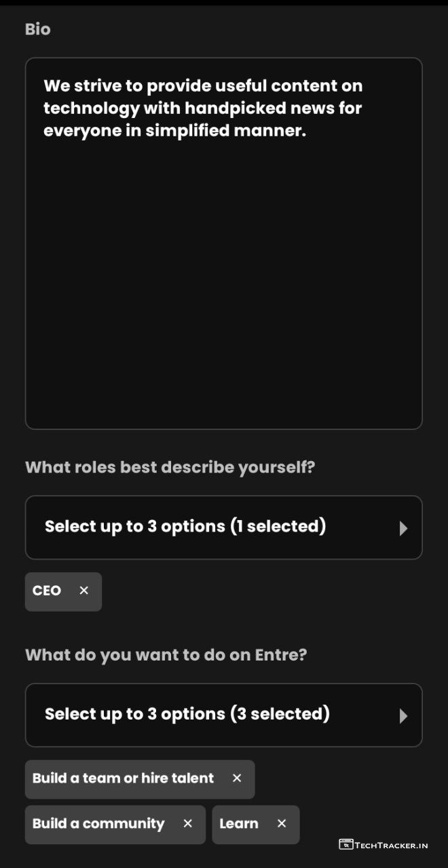
Task: Select the 'Build a team or hire talent' label
Action: pos(123,778)
